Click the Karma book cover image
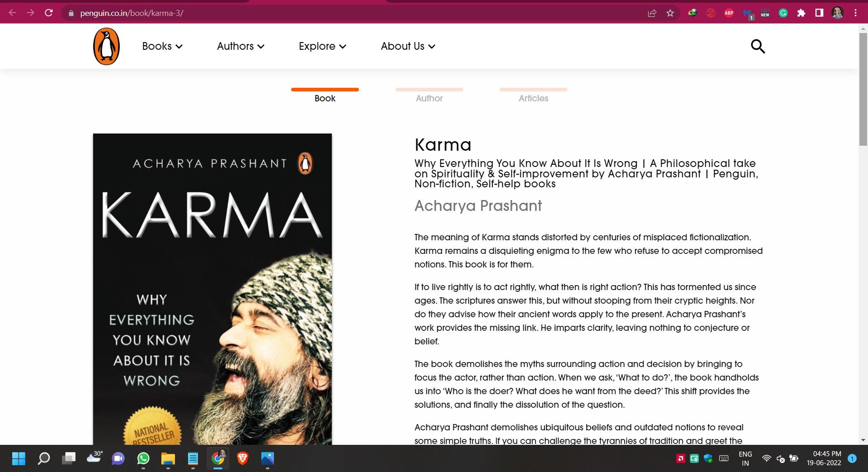Image resolution: width=868 pixels, height=472 pixels. point(212,289)
